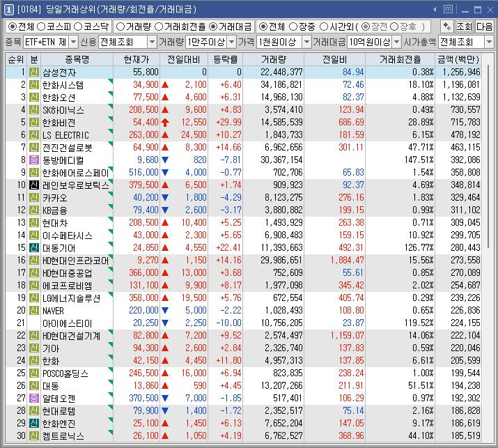Click the 순위 column header
This screenshot has width=498, height=448.
coord(16,59)
